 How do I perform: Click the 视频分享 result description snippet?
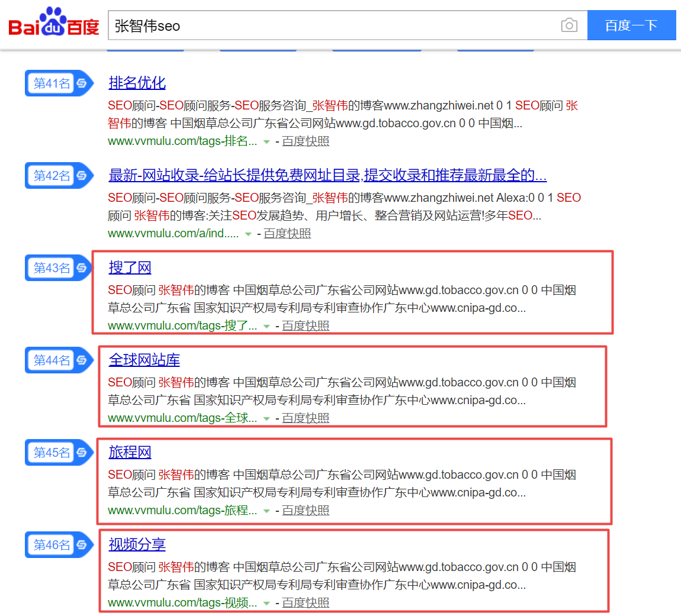pyautogui.click(x=342, y=576)
